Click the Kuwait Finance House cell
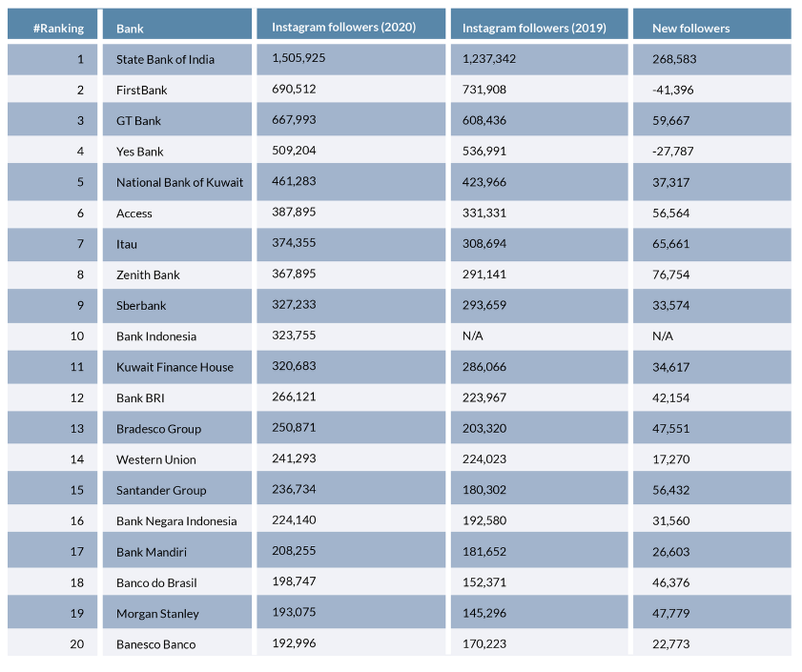Screen dimensions: 802x672 click(x=175, y=367)
